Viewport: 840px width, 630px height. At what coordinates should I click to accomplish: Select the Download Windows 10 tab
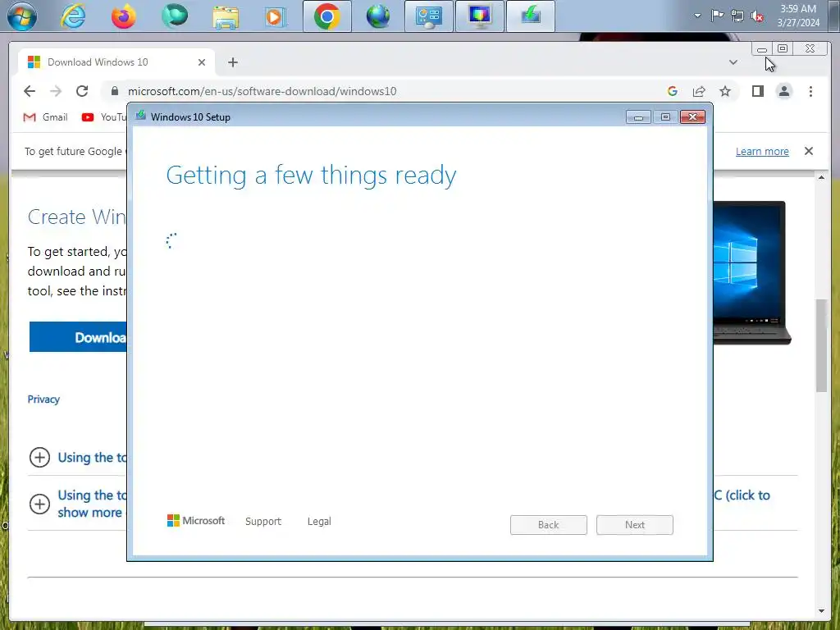click(x=116, y=62)
